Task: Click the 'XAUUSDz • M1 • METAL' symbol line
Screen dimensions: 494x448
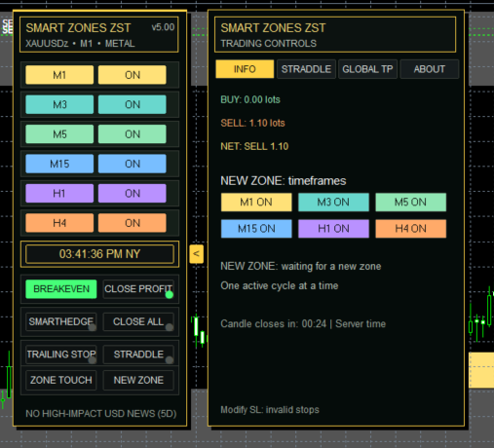Action: pyautogui.click(x=80, y=44)
